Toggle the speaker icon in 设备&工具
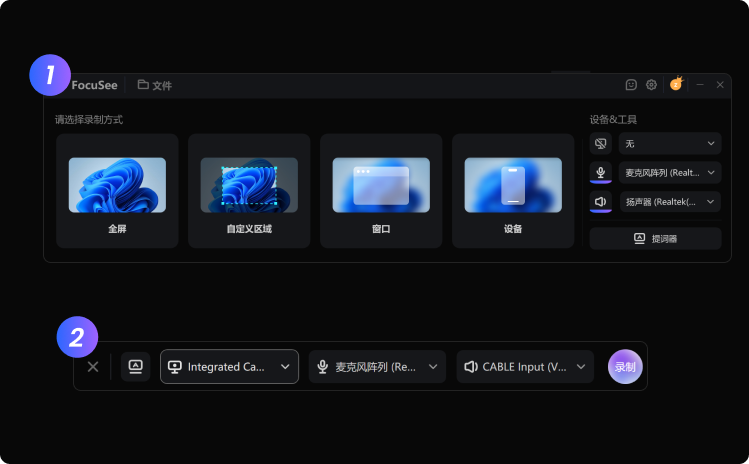 (600, 202)
